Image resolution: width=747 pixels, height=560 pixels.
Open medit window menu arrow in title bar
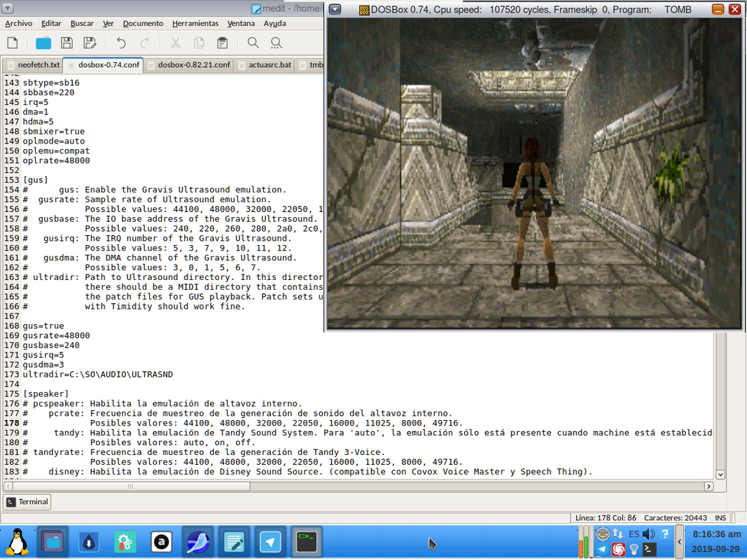(8, 8)
